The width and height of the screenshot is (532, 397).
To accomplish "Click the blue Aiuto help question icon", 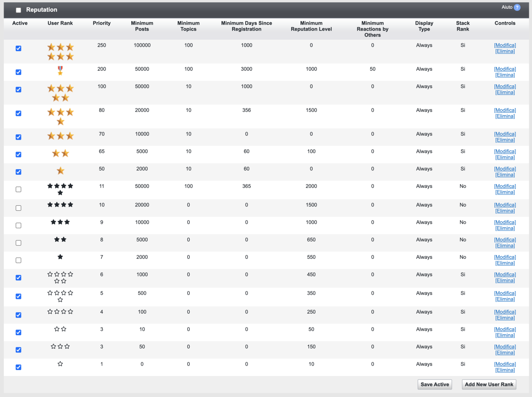I will 517,8.
